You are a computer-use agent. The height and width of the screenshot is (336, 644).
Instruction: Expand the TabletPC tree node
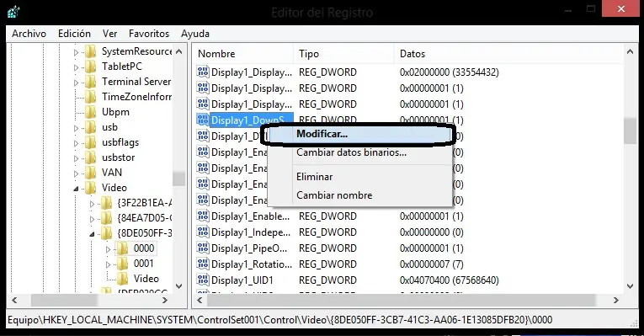(76, 67)
